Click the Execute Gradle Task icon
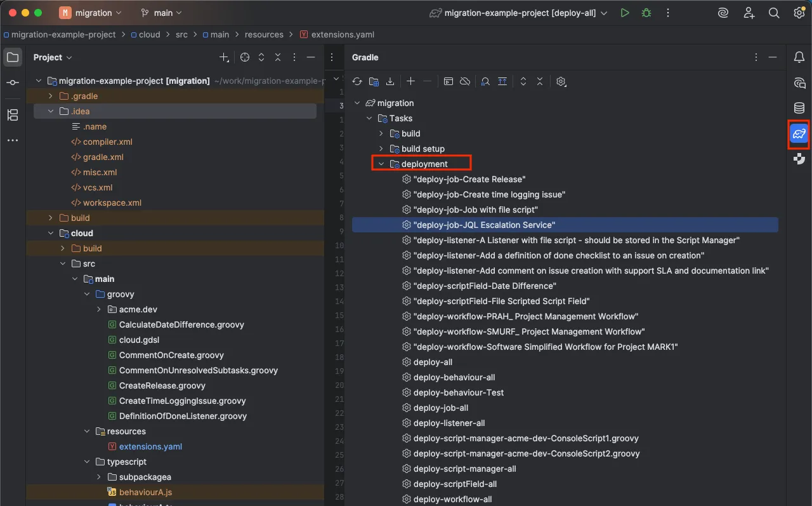The image size is (812, 506). 449,81
